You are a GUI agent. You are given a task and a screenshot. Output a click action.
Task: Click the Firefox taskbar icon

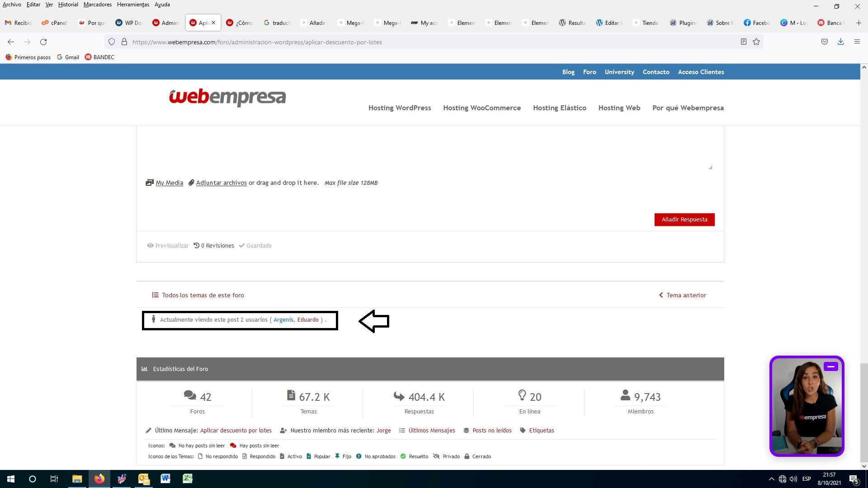99,479
